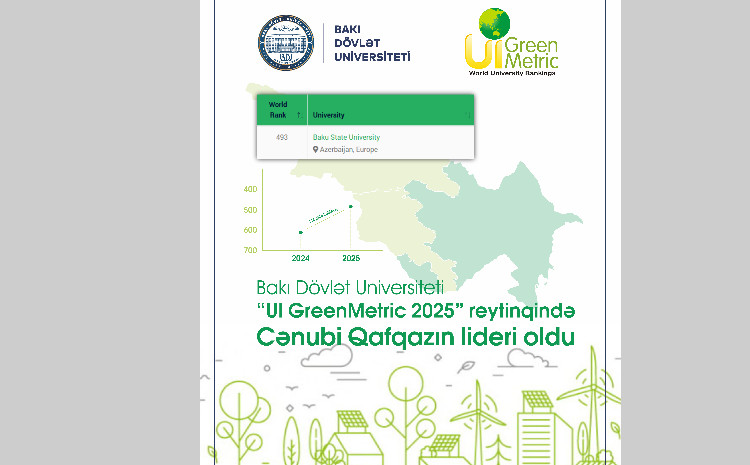Click the 2025 data point on chart
Image resolution: width=750 pixels, height=465 pixels.
point(351,206)
